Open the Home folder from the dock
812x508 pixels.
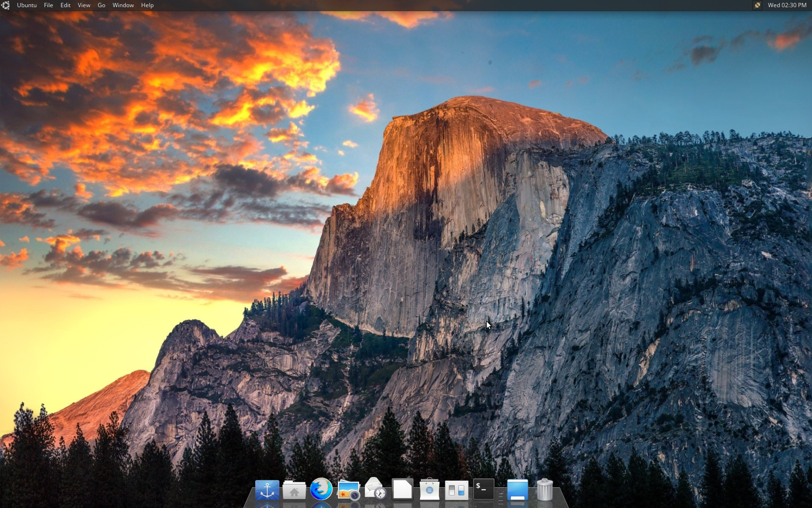click(x=294, y=490)
